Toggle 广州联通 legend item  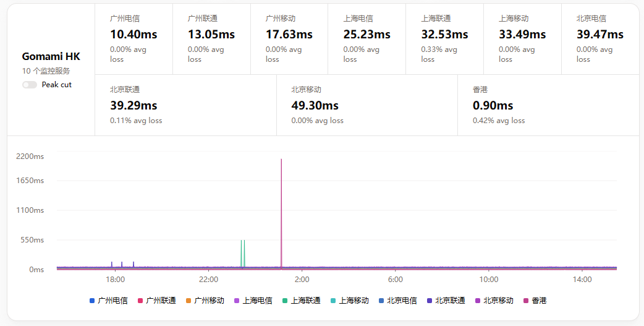pyautogui.click(x=157, y=301)
